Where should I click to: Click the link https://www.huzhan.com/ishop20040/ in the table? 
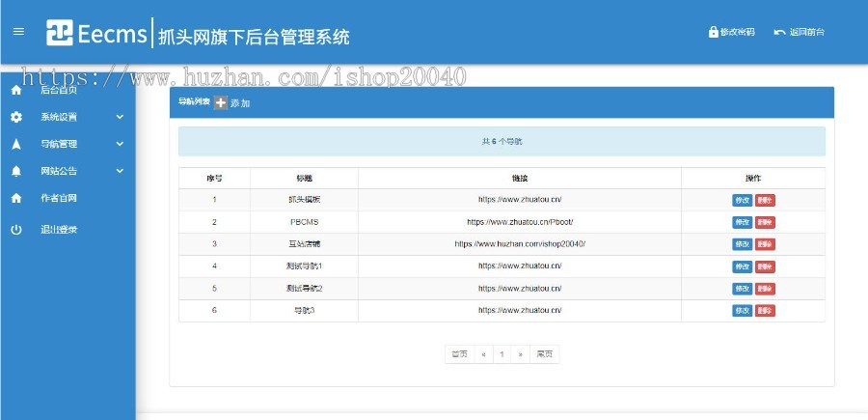(520, 244)
